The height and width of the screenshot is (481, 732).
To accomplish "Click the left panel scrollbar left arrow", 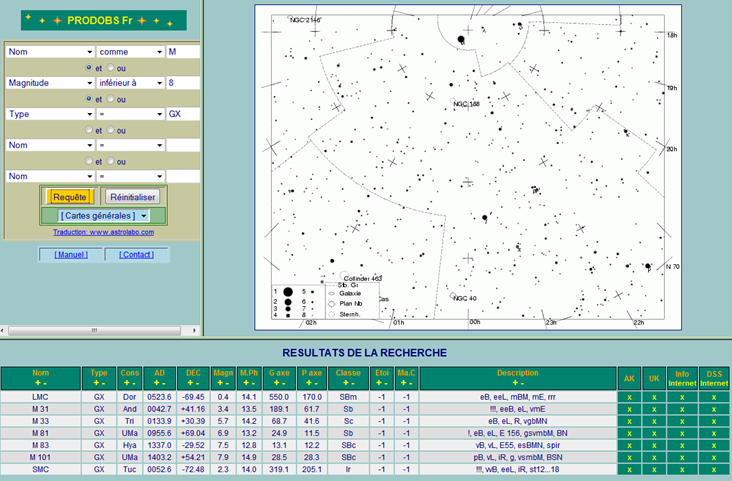I will [x=3, y=331].
